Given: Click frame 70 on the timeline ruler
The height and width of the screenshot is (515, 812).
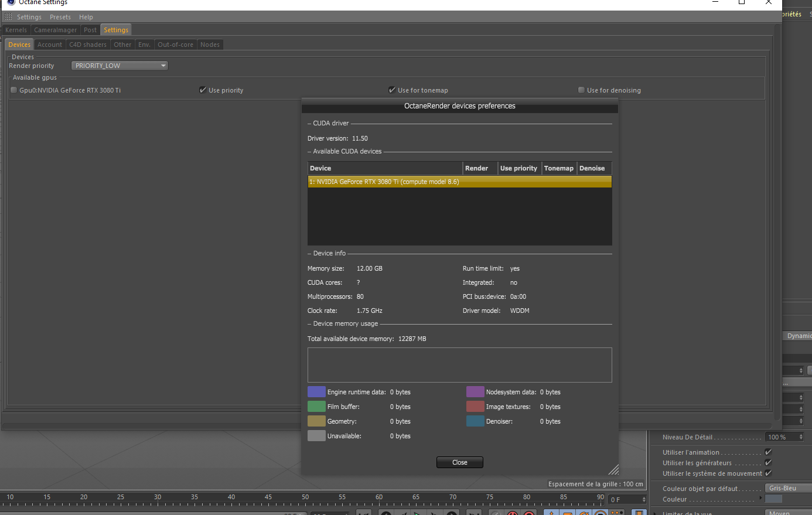Looking at the screenshot, I should coord(453,497).
